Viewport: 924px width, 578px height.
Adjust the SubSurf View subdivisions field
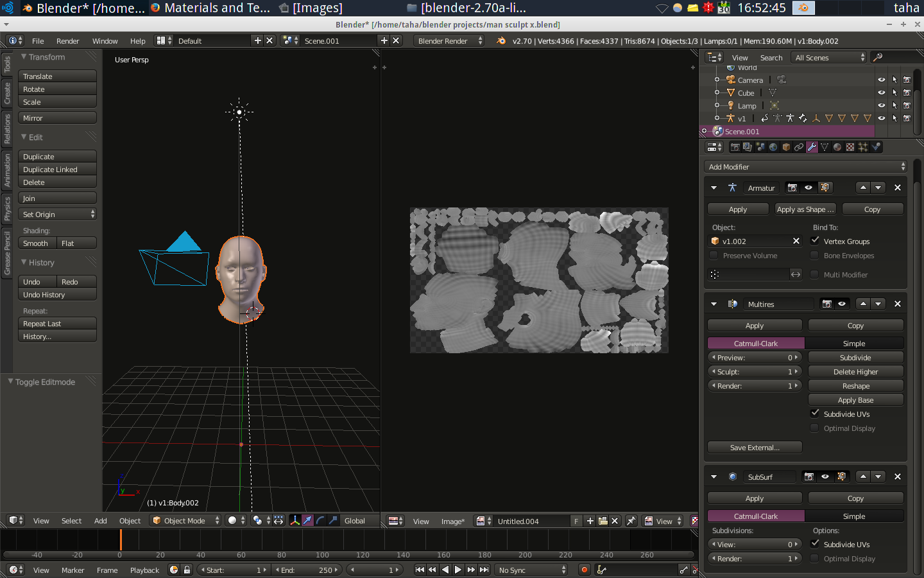coord(755,544)
